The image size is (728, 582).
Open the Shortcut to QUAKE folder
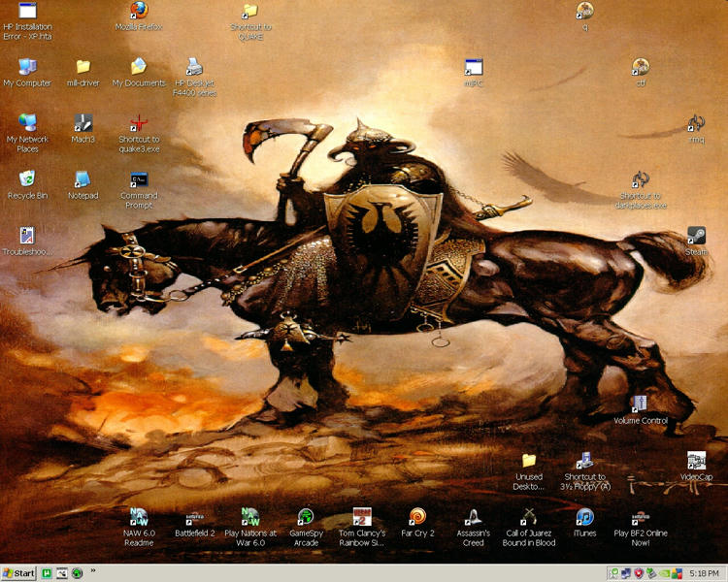[x=250, y=21]
